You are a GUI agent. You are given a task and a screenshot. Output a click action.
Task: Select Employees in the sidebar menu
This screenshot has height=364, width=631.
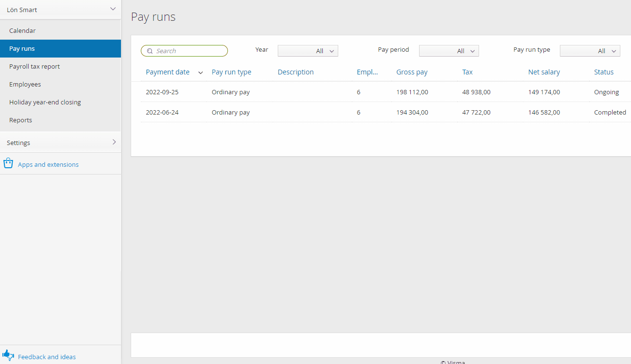tap(25, 84)
